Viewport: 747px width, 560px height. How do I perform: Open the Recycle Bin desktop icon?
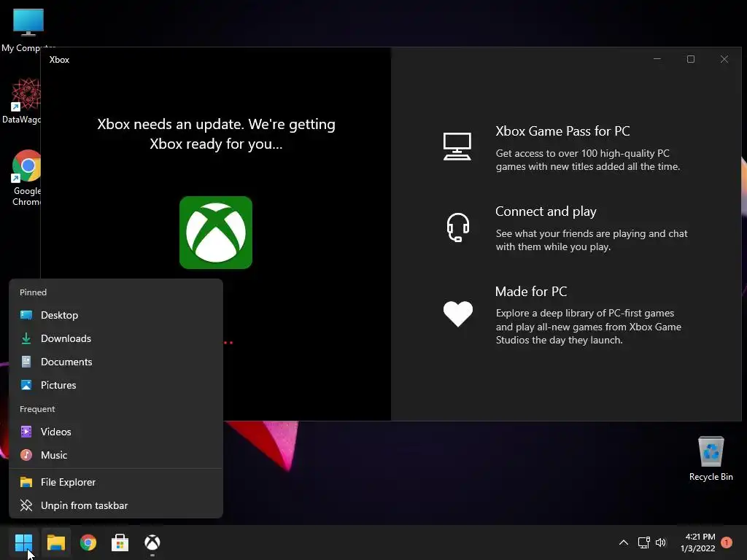coord(711,459)
